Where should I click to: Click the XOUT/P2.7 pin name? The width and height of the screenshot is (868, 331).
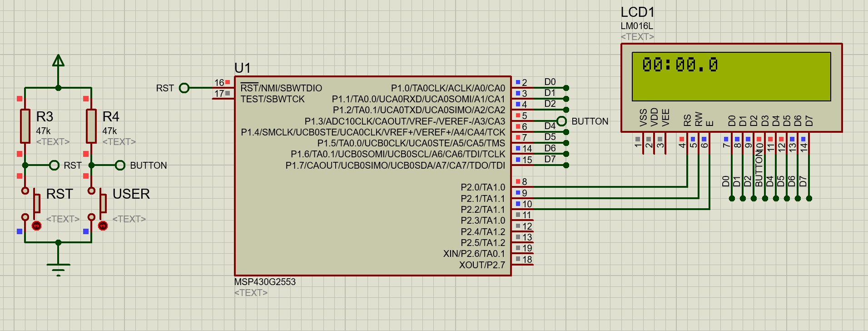click(x=482, y=265)
